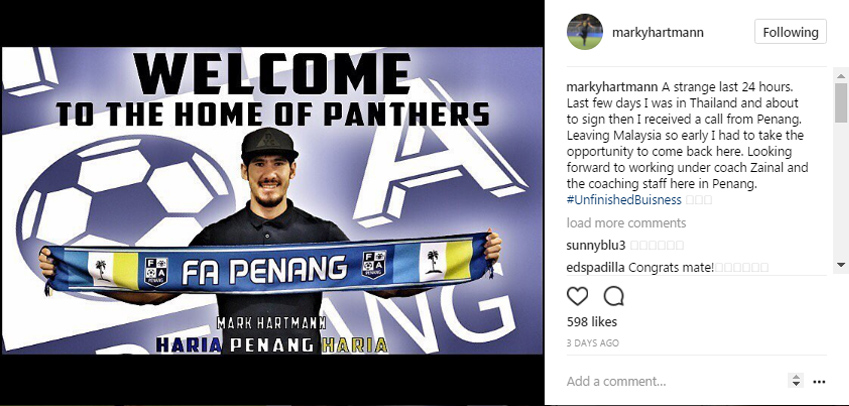Image resolution: width=849 pixels, height=406 pixels.
Task: Toggle the Following button for markyhartmann
Action: tap(791, 32)
